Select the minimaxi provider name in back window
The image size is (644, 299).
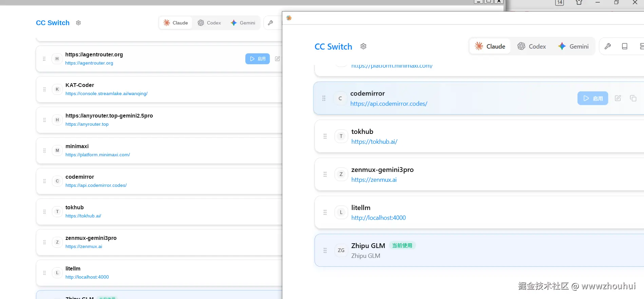coord(77,146)
